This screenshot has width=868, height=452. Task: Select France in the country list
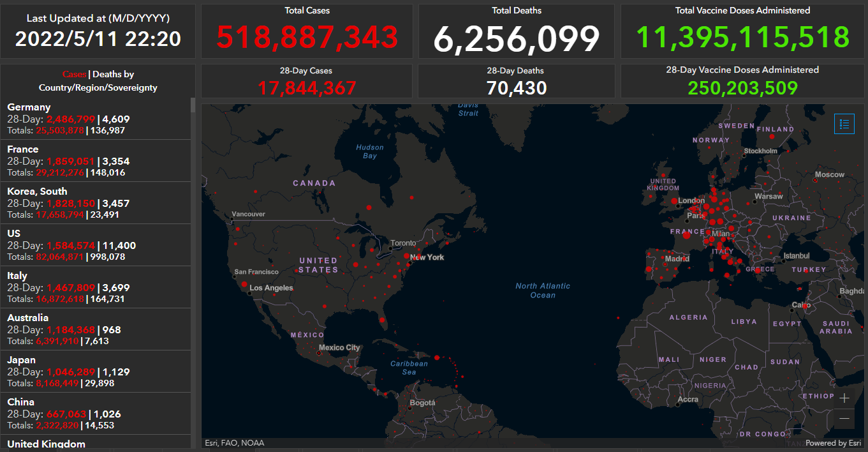point(96,160)
